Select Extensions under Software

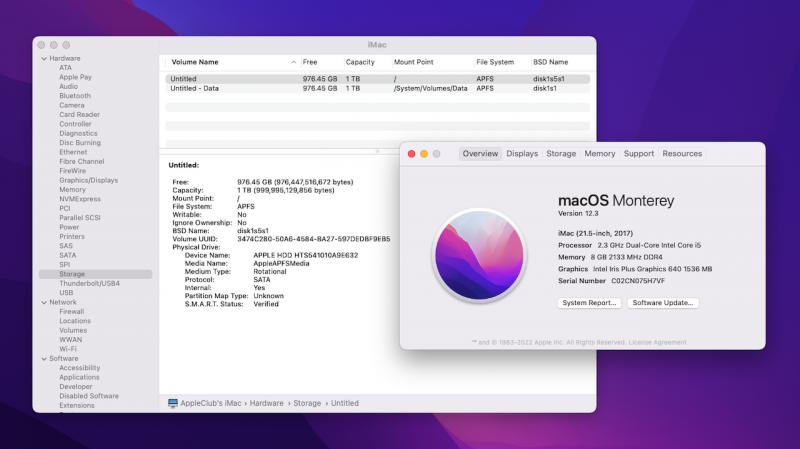pos(77,406)
